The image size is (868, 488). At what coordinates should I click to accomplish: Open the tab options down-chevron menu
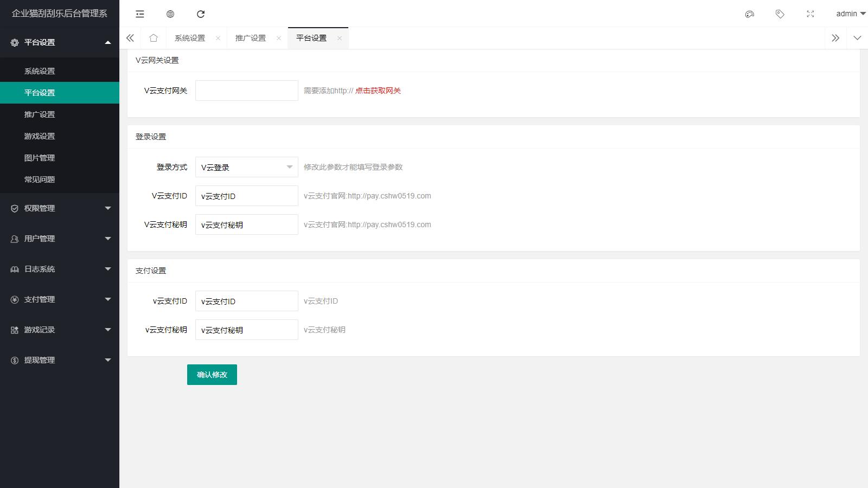[857, 38]
